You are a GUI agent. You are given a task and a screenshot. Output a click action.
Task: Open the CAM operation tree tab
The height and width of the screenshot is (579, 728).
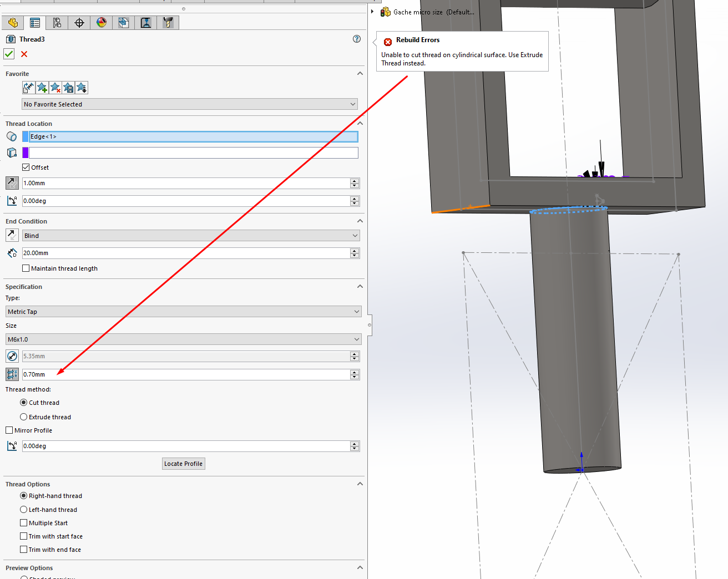click(x=146, y=23)
